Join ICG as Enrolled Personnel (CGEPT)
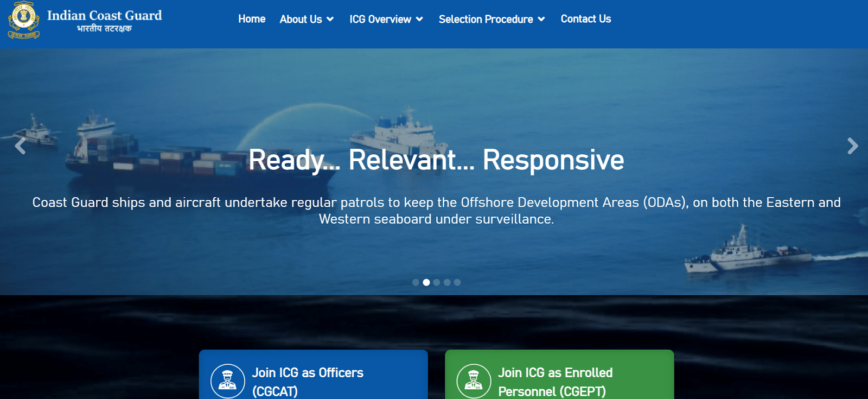Screen dimensions: 868x399 click(x=559, y=375)
